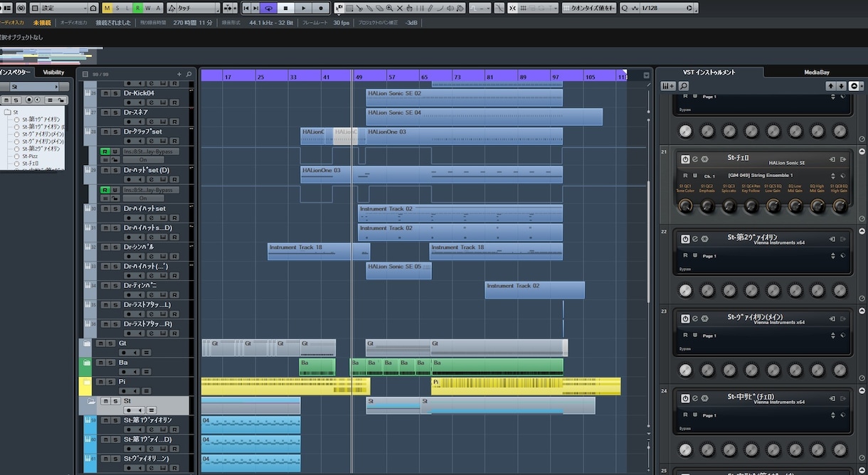Add a track instrument in VST rack

(x=668, y=86)
